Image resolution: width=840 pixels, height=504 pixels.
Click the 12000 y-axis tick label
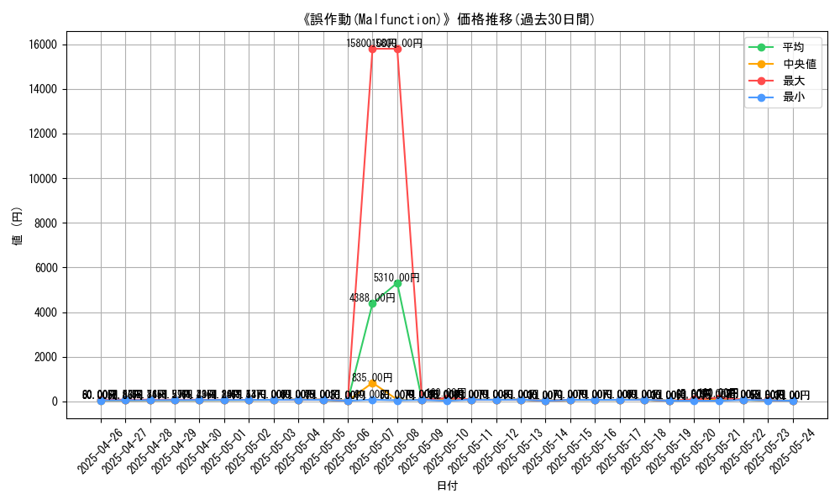click(43, 134)
